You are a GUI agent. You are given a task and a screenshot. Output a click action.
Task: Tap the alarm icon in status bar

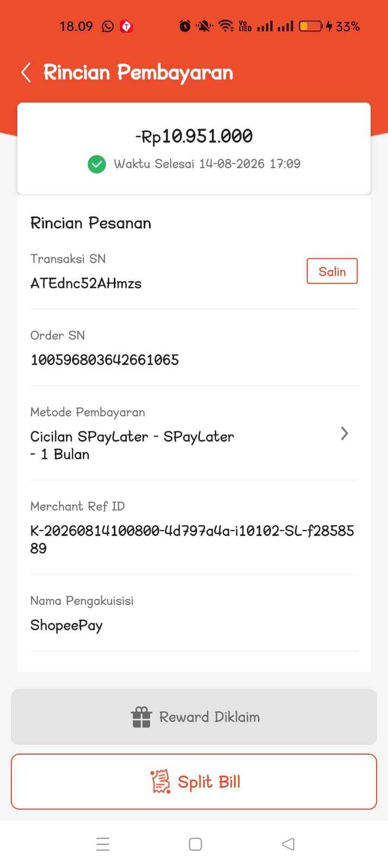185,26
